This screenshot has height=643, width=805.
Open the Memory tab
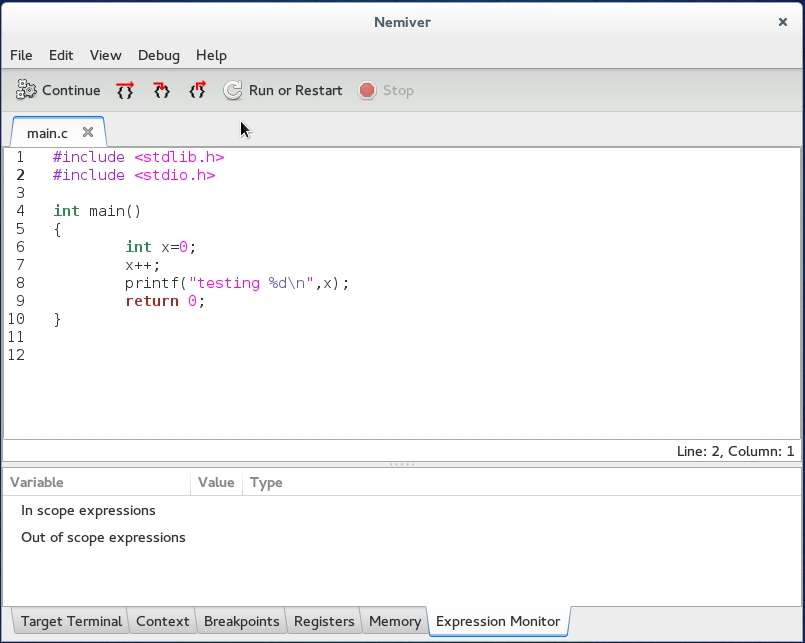394,621
